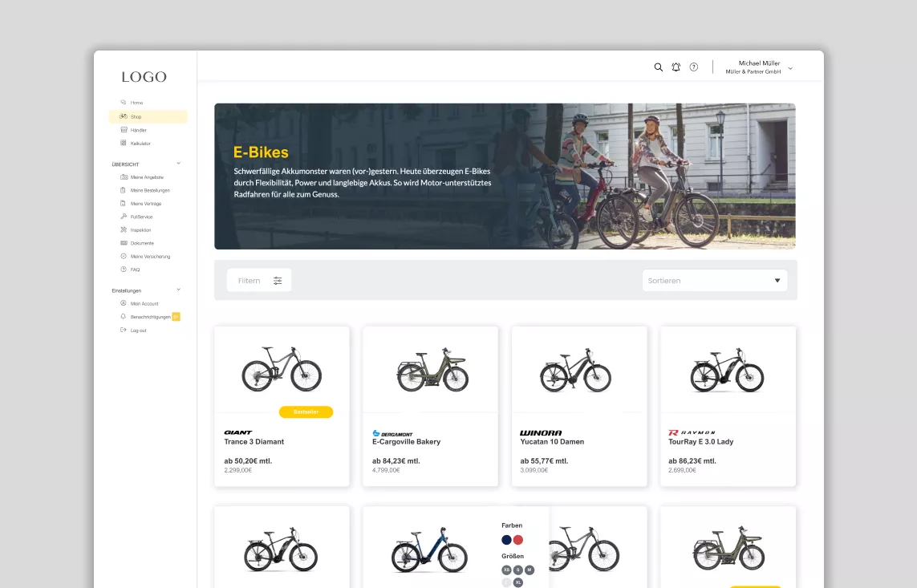Screen dimensions: 917x588
Task: Open search with the magnifier icon
Action: click(659, 67)
